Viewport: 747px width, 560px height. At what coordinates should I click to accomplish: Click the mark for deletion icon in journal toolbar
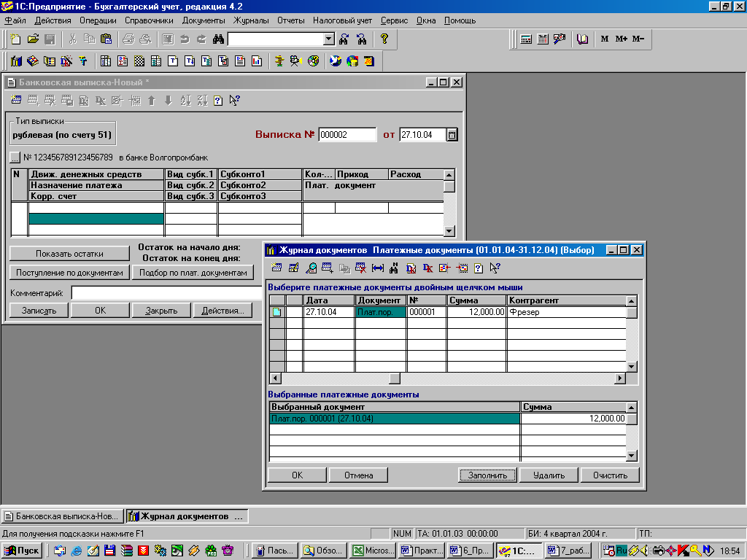click(361, 268)
